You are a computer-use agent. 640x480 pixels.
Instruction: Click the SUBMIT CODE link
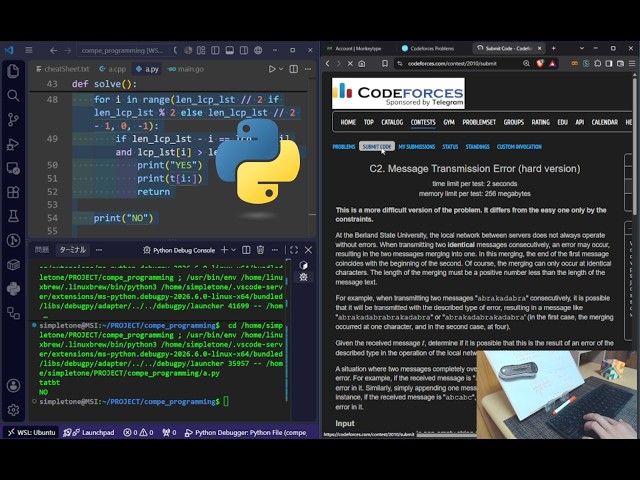point(377,147)
